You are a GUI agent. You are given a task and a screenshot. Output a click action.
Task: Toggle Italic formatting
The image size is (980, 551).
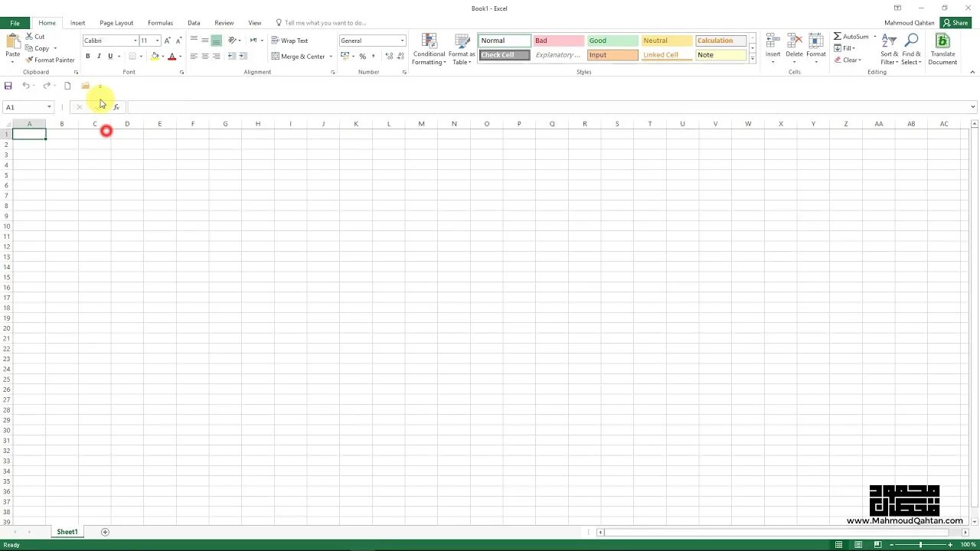[x=99, y=56]
